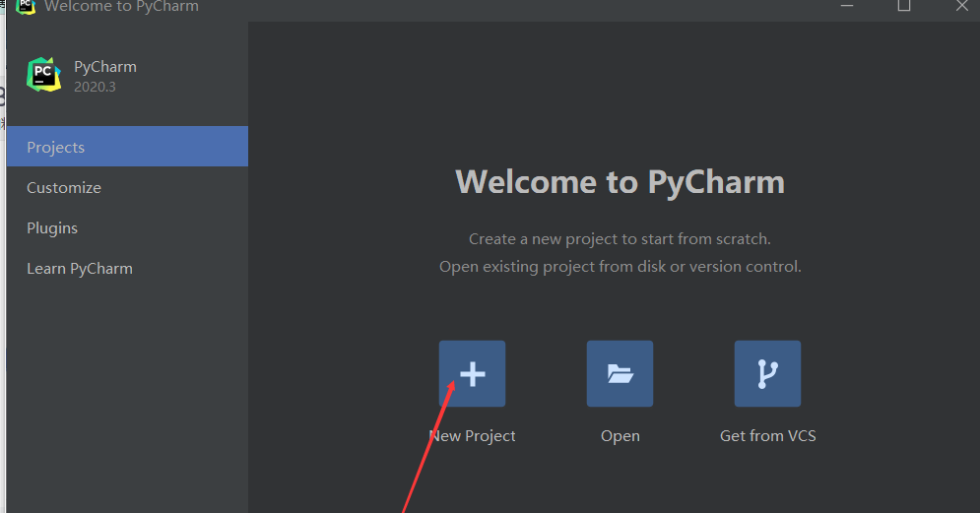Screen dimensions: 980x513
Task: Click the Welcome to PyCharm heading
Action: click(x=620, y=182)
